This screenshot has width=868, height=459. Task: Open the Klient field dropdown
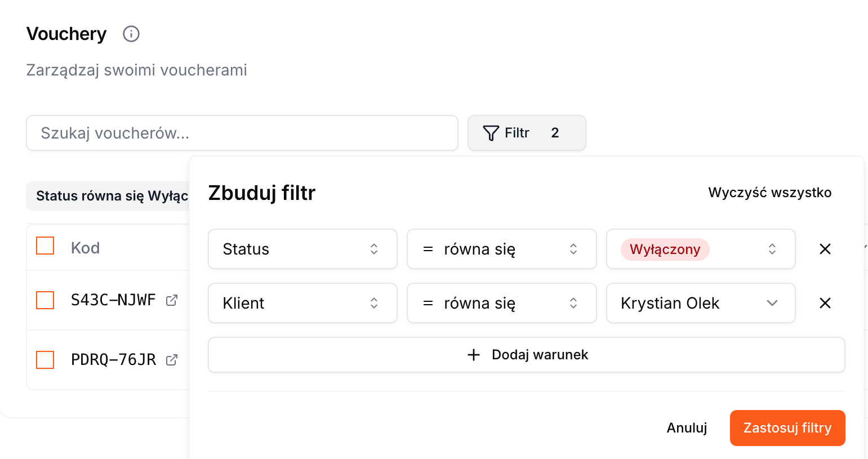click(x=302, y=303)
